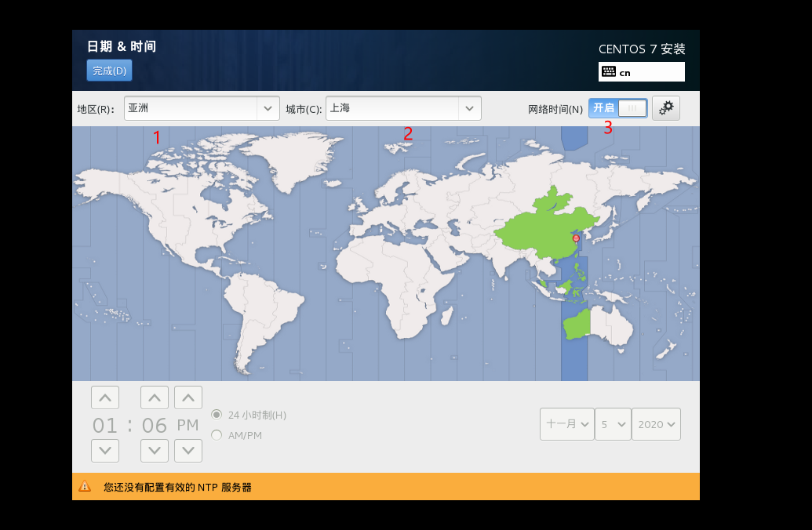Open NTP server settings via gear icon
Viewport: 812px width, 530px height.
666,108
